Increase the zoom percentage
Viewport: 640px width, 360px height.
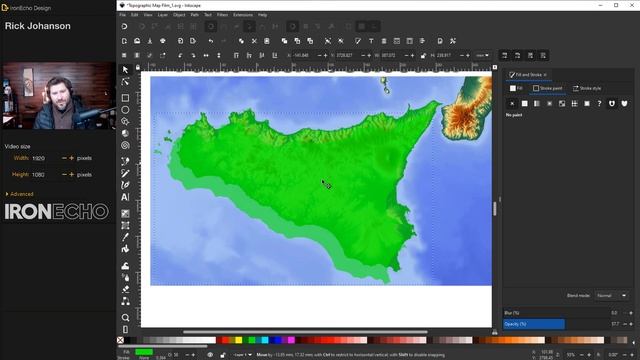[x=589, y=355]
